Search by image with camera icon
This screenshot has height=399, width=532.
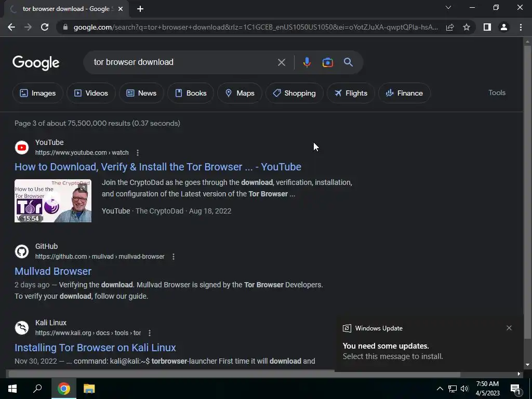[x=327, y=62]
